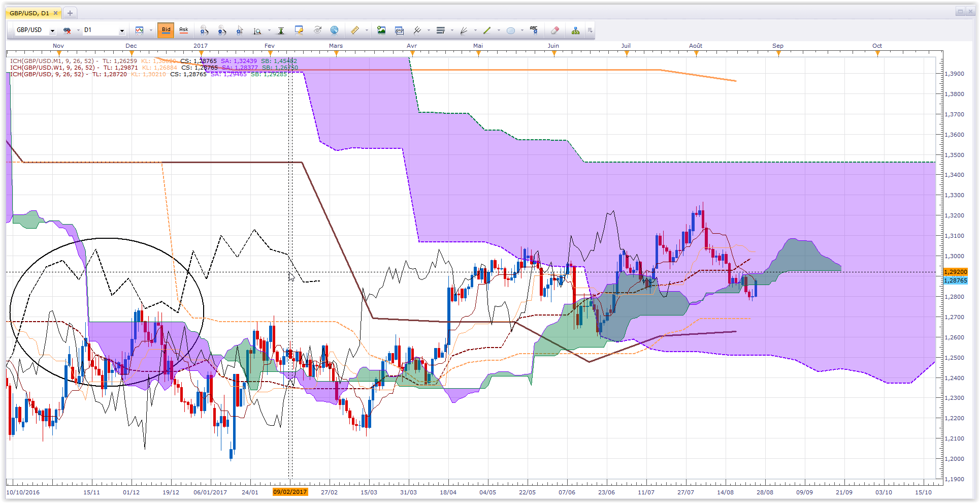The width and height of the screenshot is (980, 503).
Task: Expand the pitchfork tool dropdown arrow
Action: pos(429,30)
